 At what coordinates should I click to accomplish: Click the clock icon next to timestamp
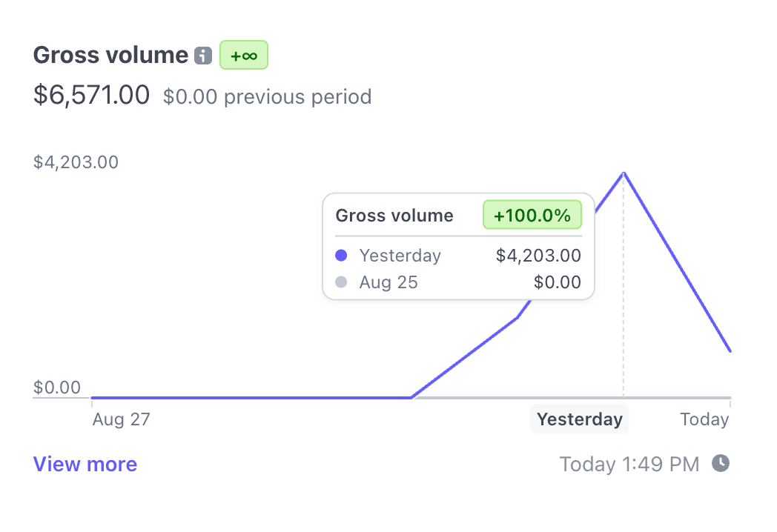(x=721, y=464)
